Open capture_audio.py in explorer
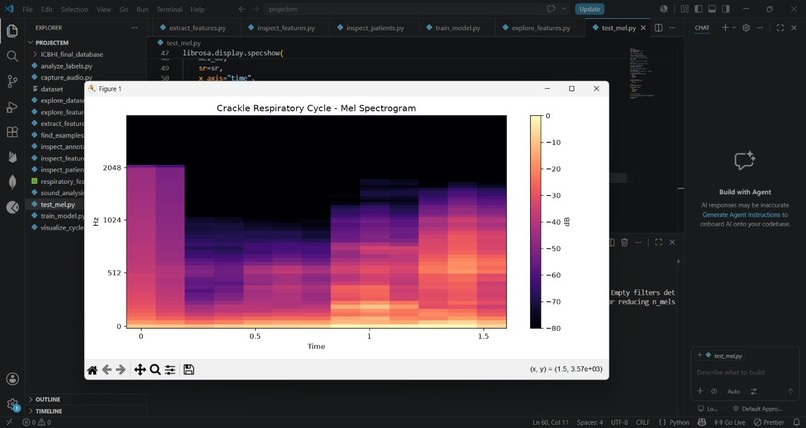This screenshot has height=428, width=806. pos(66,77)
